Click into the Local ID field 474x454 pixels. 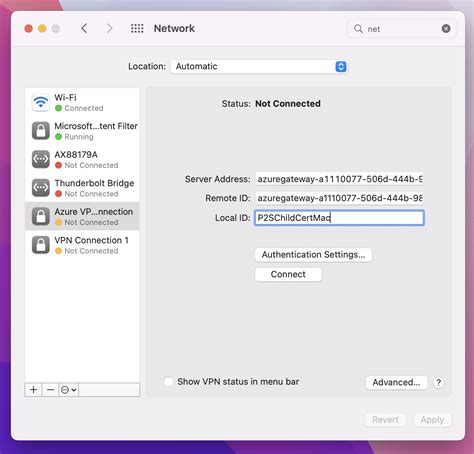tap(339, 218)
